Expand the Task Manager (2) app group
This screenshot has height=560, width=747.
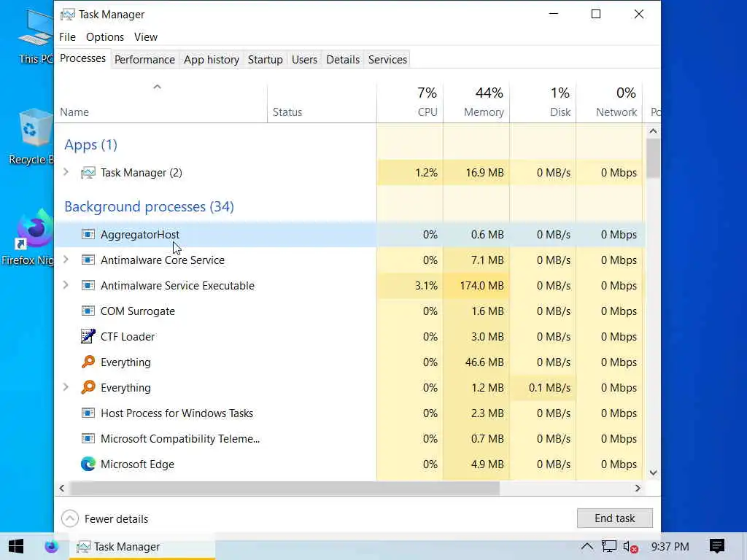point(66,172)
